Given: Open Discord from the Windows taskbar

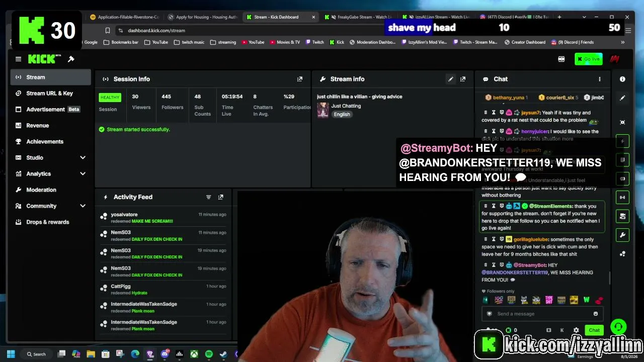Looking at the screenshot, I should pos(165,354).
